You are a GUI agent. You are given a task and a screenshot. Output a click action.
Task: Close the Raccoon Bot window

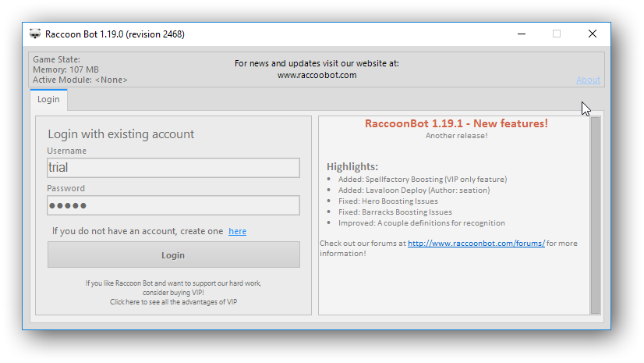tap(593, 34)
